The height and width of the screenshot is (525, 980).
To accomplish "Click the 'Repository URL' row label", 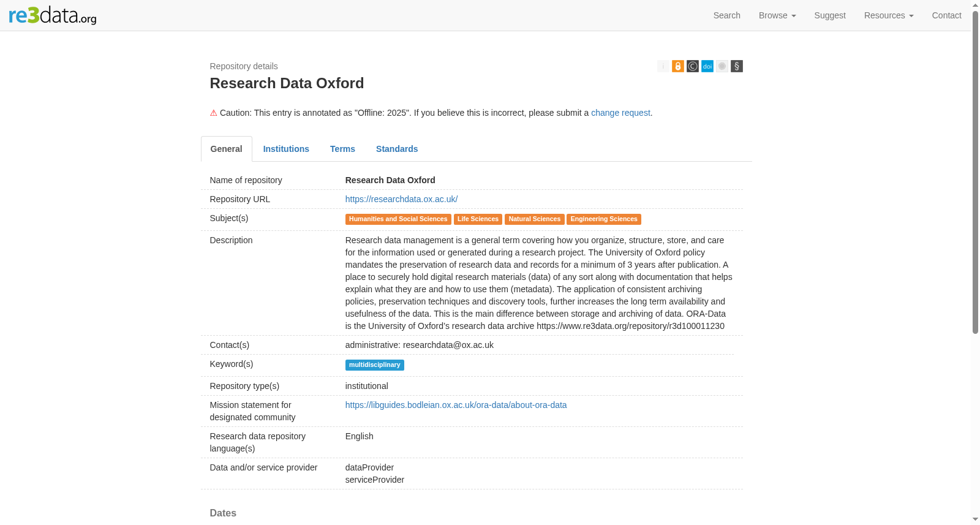I will [240, 199].
